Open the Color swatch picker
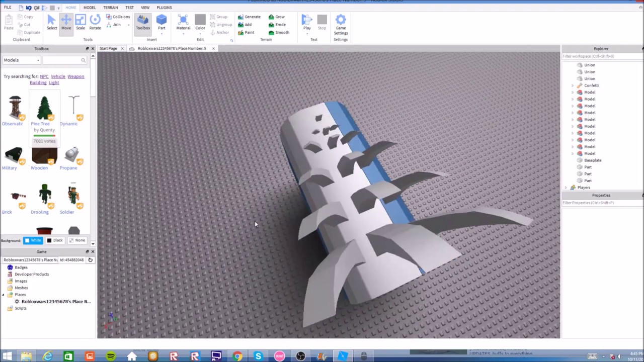 (200, 20)
